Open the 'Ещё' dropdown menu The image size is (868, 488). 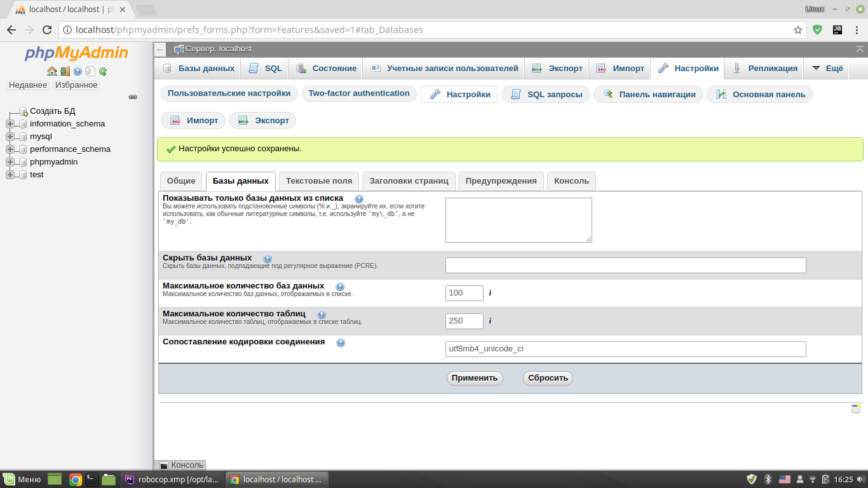(x=827, y=69)
